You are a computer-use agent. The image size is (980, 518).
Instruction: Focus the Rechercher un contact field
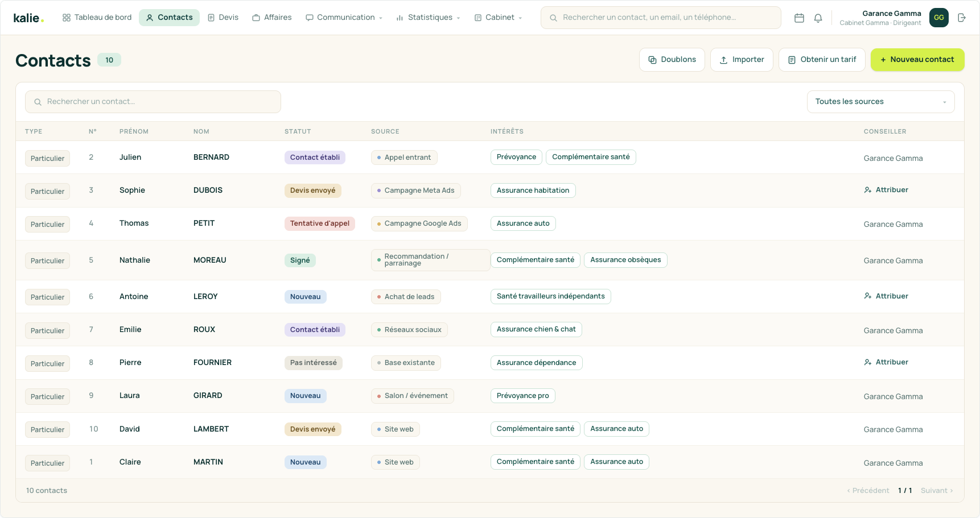click(x=153, y=102)
